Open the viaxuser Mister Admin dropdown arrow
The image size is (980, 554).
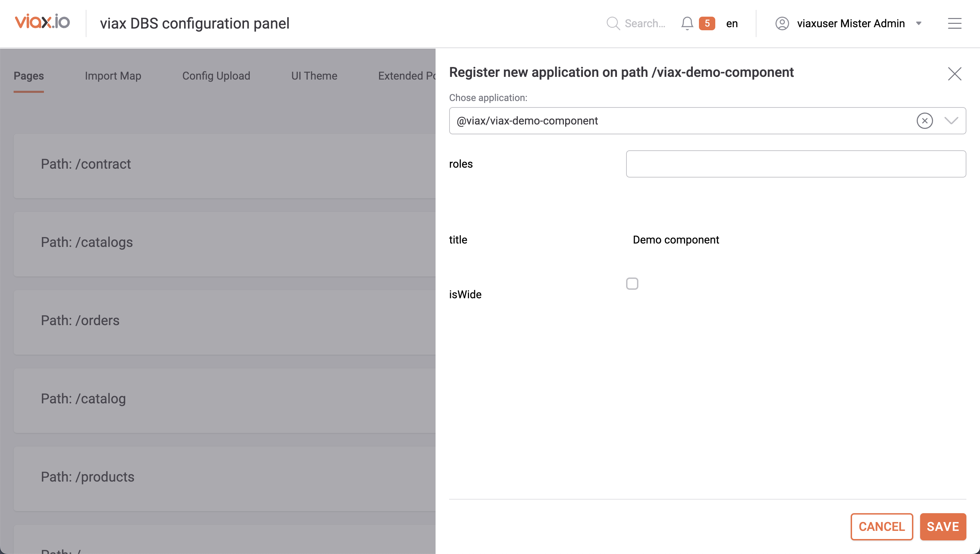918,23
